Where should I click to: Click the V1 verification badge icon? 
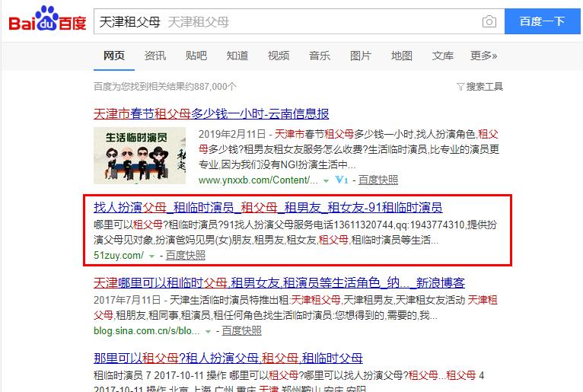pos(341,180)
